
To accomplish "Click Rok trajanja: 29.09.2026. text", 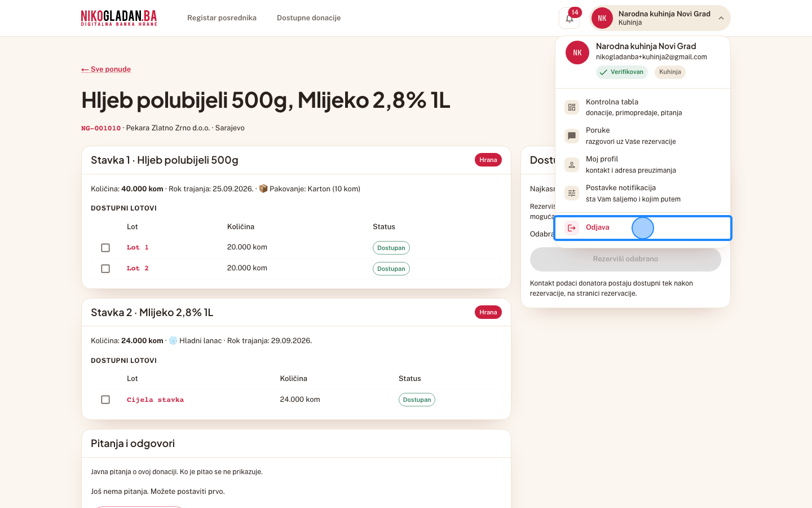I will coord(270,341).
